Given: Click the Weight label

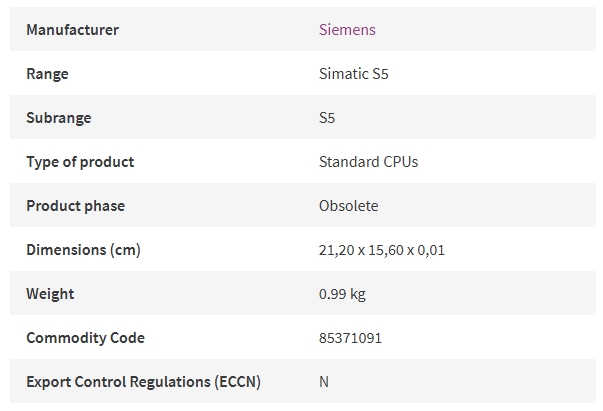Looking at the screenshot, I should [50, 294].
